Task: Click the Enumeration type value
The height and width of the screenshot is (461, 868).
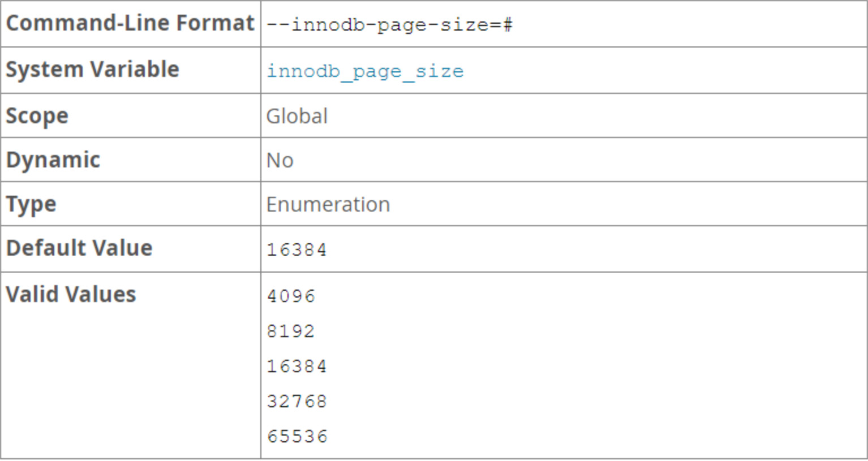Action: [328, 205]
